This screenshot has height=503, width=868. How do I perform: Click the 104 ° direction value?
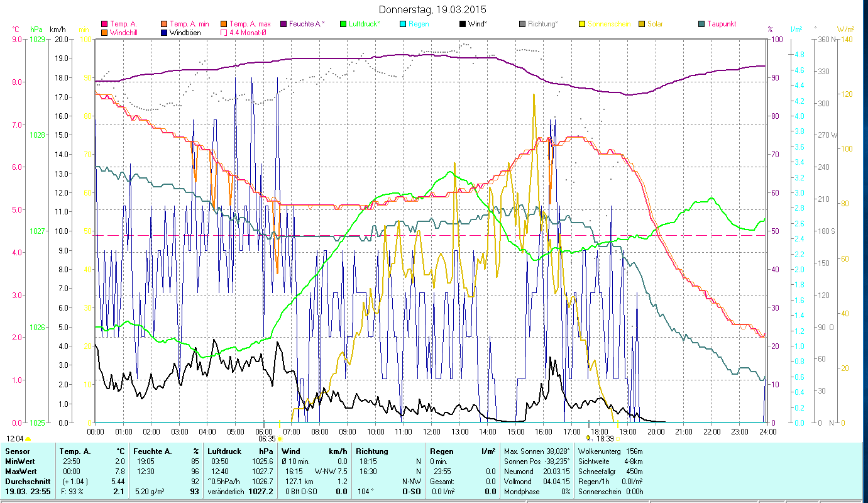coord(365,491)
